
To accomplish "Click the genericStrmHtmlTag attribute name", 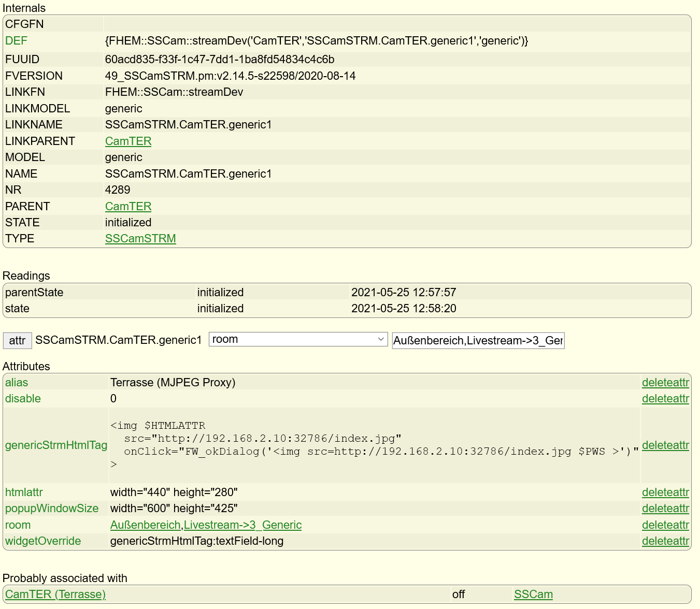I will (56, 445).
